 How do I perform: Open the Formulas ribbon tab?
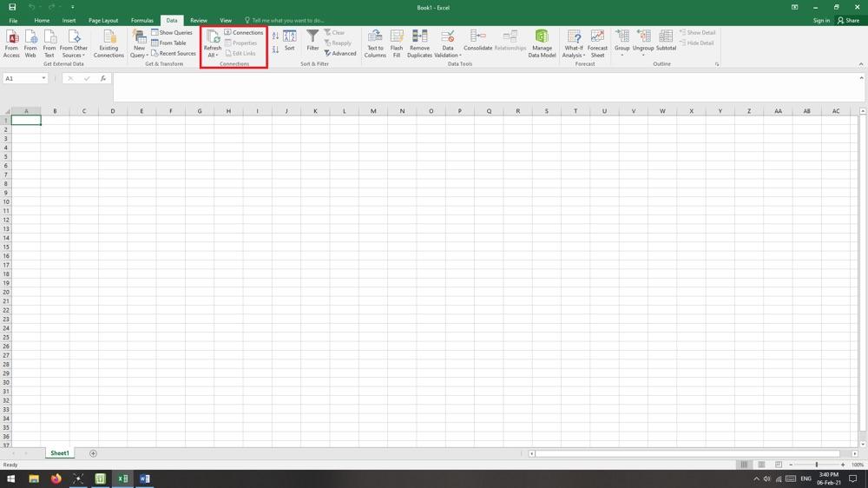click(141, 20)
